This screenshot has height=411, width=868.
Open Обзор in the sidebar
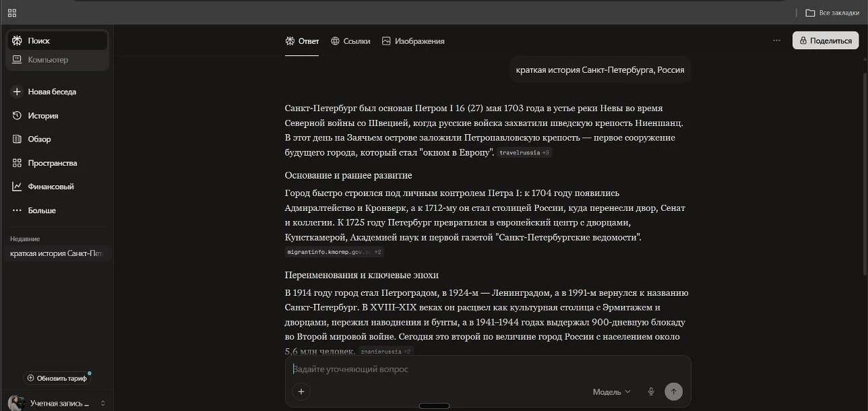pos(39,139)
